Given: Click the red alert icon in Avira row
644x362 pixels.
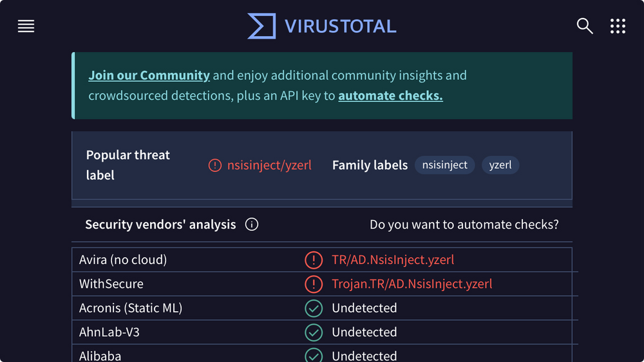Looking at the screenshot, I should (x=314, y=260).
